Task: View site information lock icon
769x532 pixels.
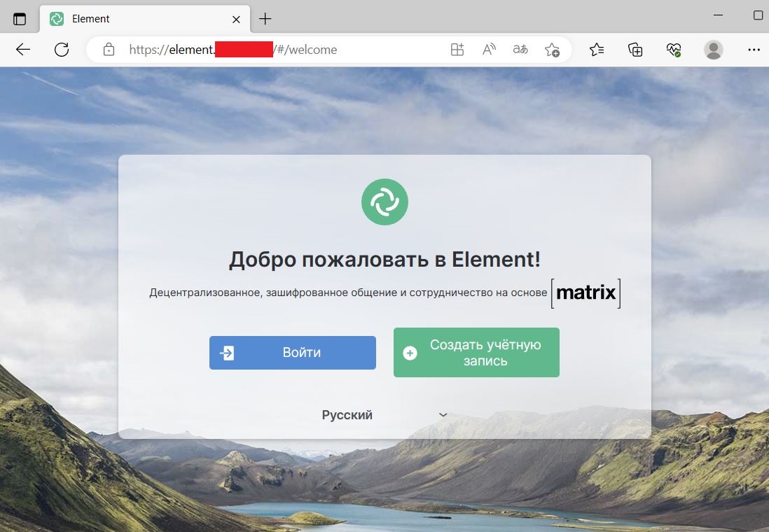Action: pos(109,50)
